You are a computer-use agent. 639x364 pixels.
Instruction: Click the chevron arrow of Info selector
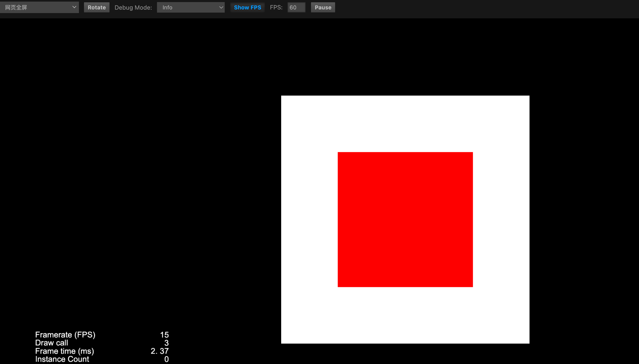(x=221, y=8)
